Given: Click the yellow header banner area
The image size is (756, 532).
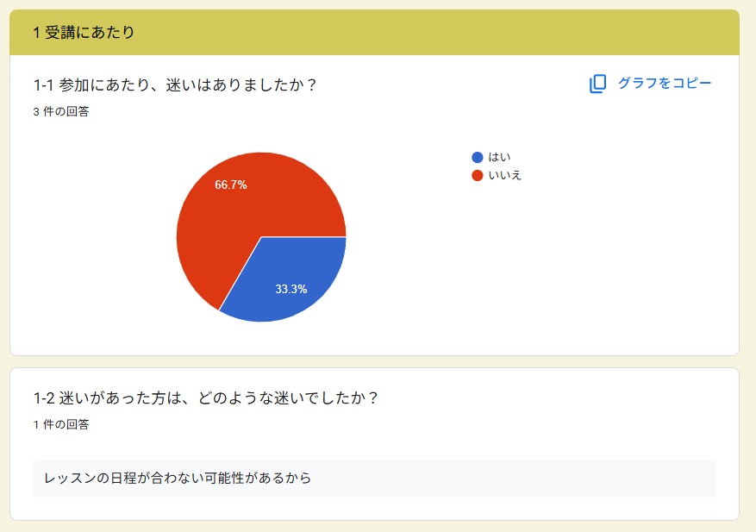Looking at the screenshot, I should 434,32.
